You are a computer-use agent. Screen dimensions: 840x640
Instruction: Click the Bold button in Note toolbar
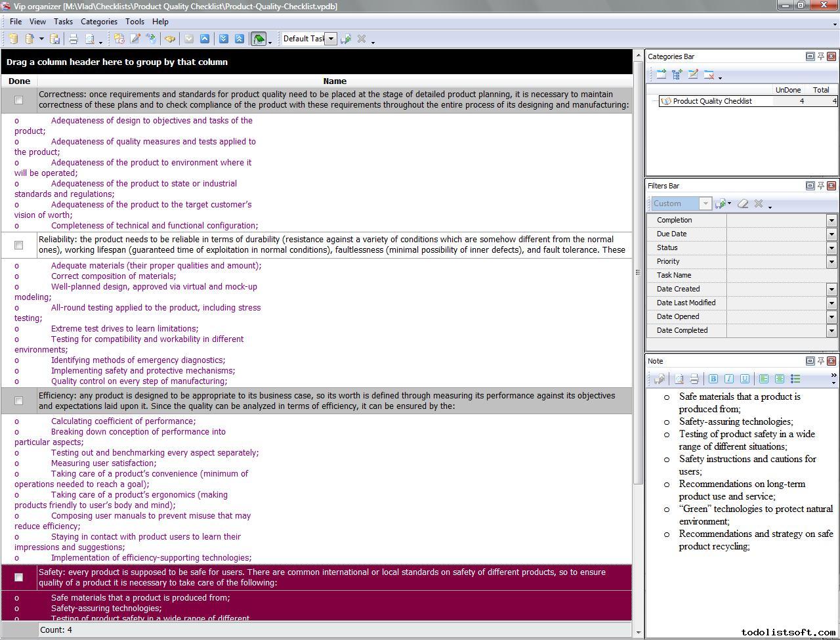tap(713, 379)
